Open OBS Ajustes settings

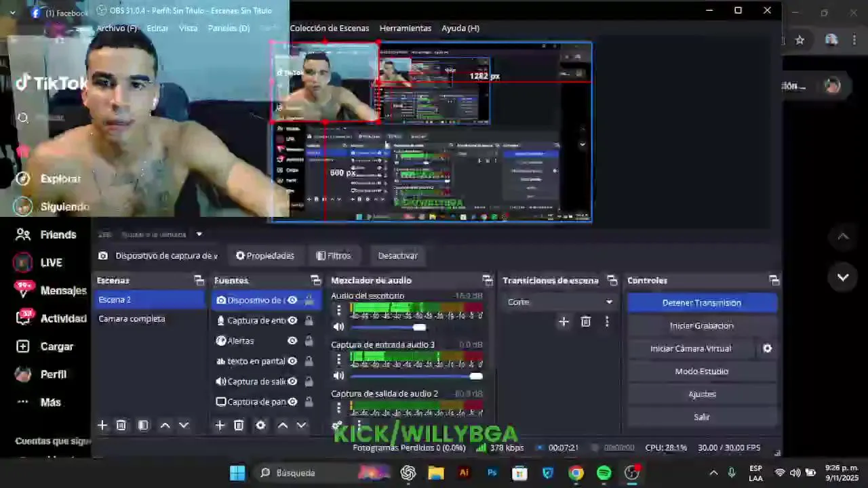tap(702, 394)
